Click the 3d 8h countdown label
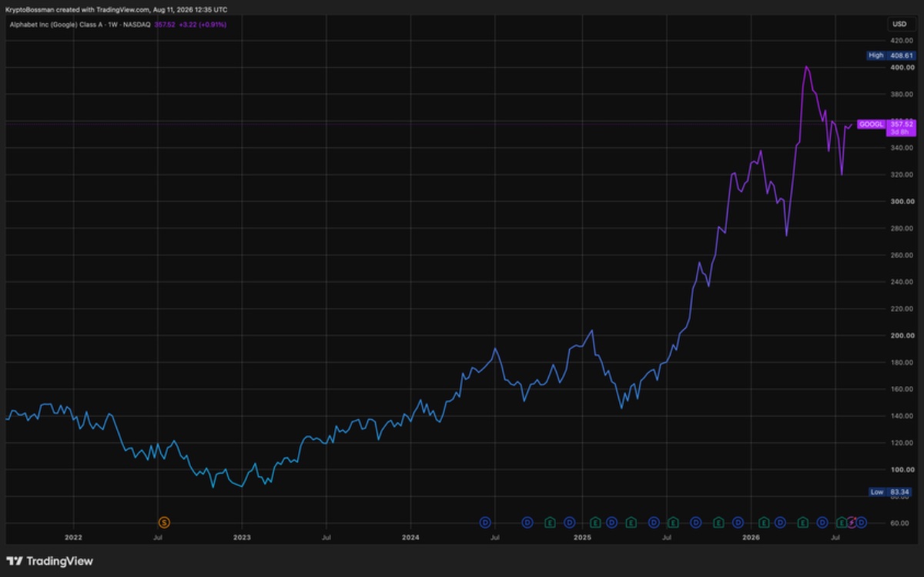 901,133
